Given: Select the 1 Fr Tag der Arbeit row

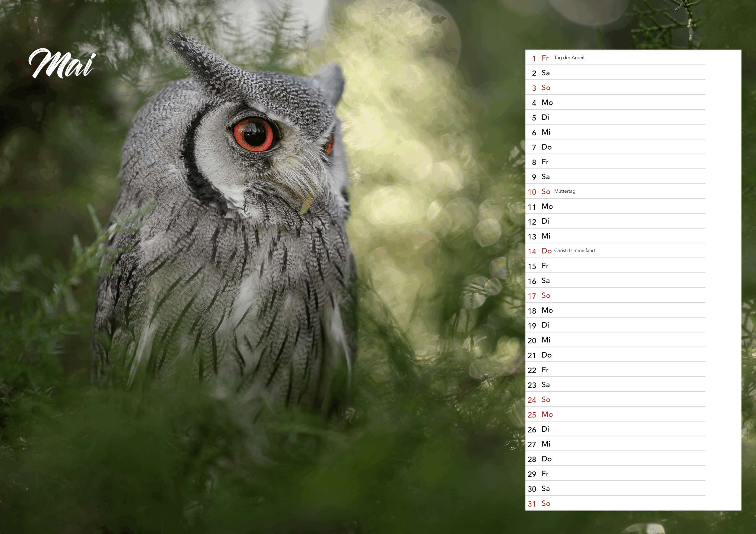Looking at the screenshot, I should tap(615, 58).
